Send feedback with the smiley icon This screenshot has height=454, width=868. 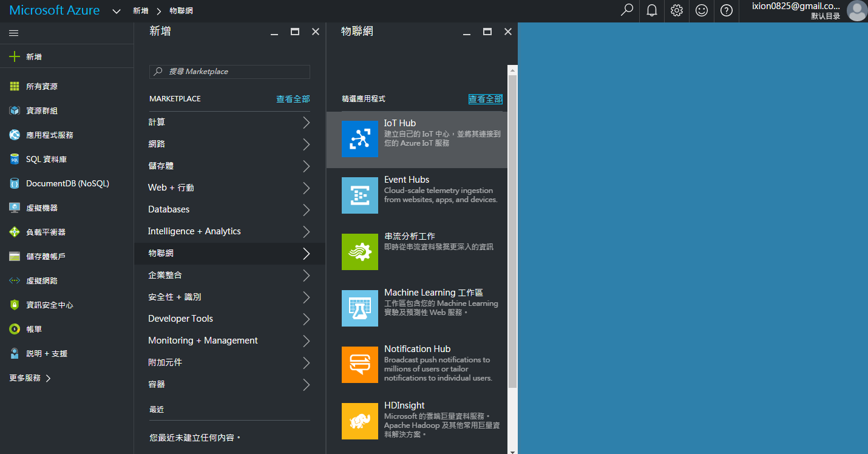(702, 10)
